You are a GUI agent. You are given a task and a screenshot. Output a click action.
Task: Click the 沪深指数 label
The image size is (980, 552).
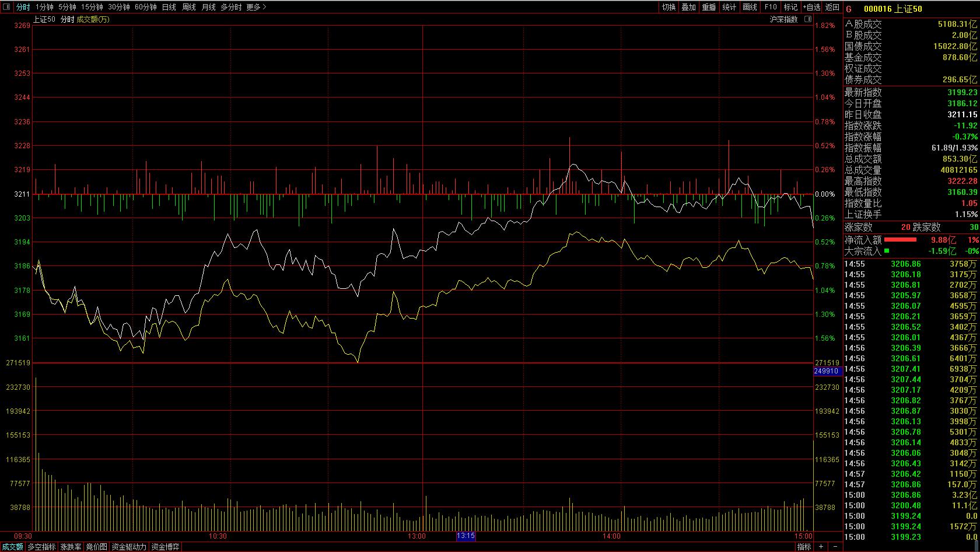pos(783,19)
